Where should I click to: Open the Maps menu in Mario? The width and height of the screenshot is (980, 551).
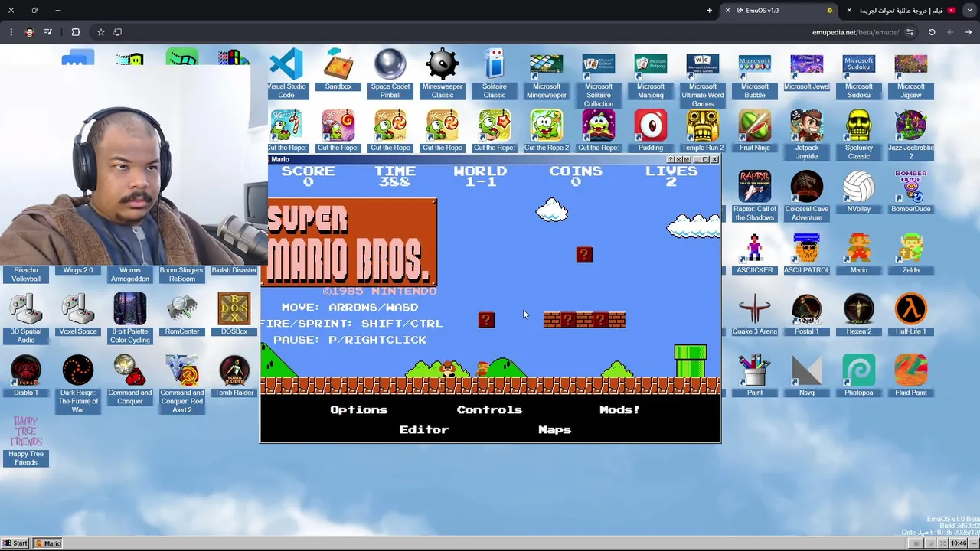click(x=554, y=429)
